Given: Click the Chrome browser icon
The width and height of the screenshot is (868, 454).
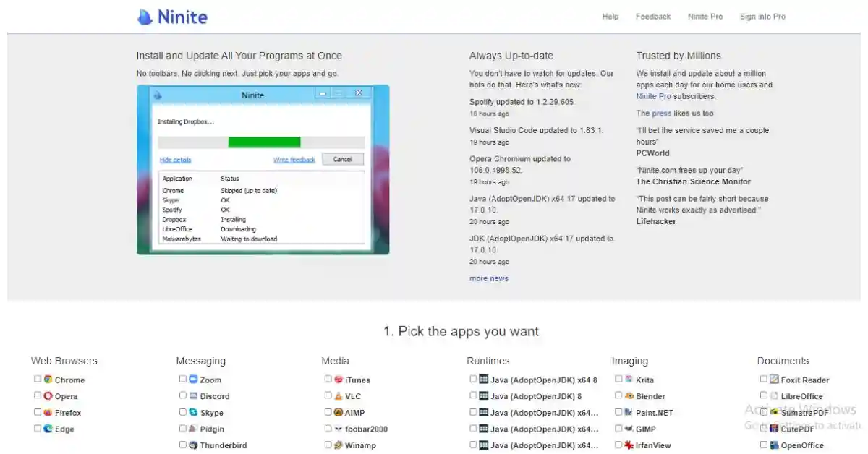Looking at the screenshot, I should point(48,379).
